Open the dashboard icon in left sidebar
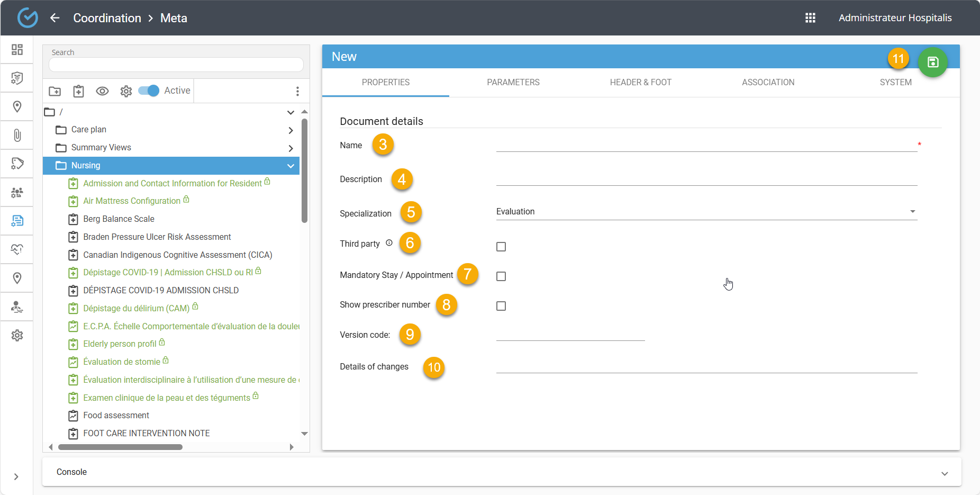 pos(17,50)
